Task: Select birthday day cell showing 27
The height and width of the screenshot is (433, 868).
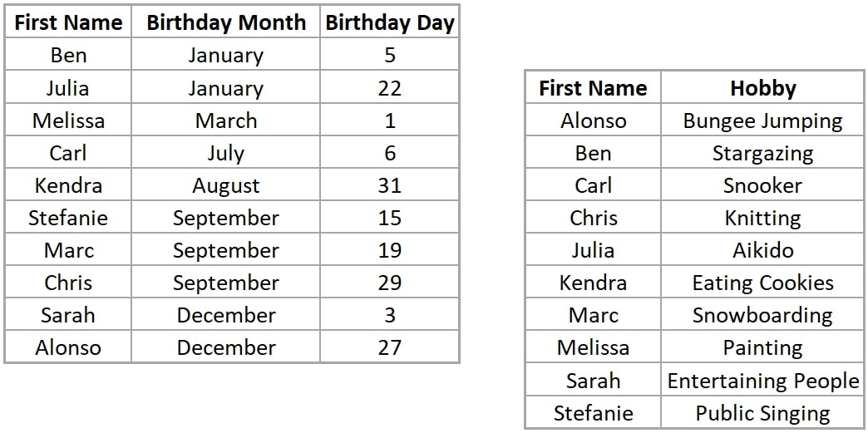Action: [390, 347]
